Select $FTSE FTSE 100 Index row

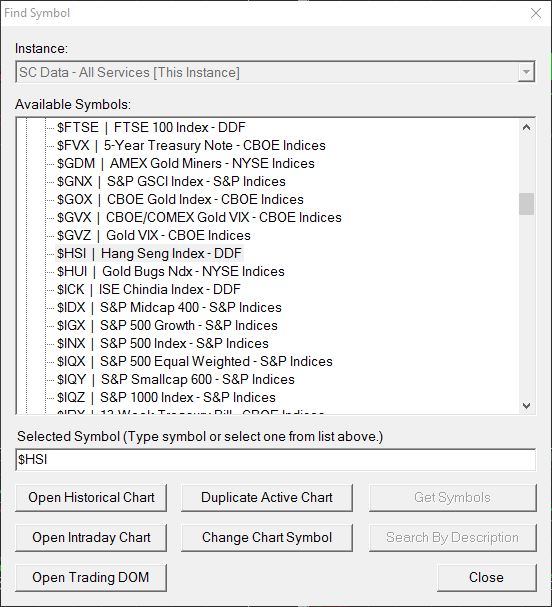pyautogui.click(x=151, y=127)
